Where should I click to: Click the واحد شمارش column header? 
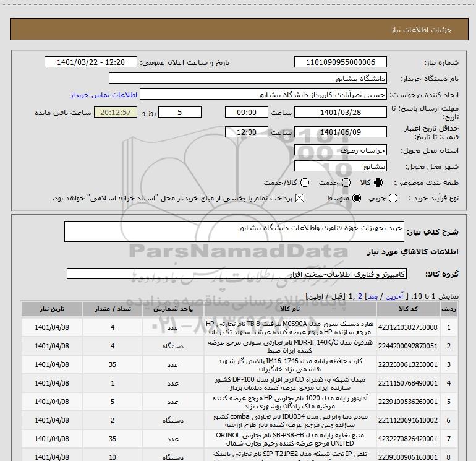(x=173, y=309)
